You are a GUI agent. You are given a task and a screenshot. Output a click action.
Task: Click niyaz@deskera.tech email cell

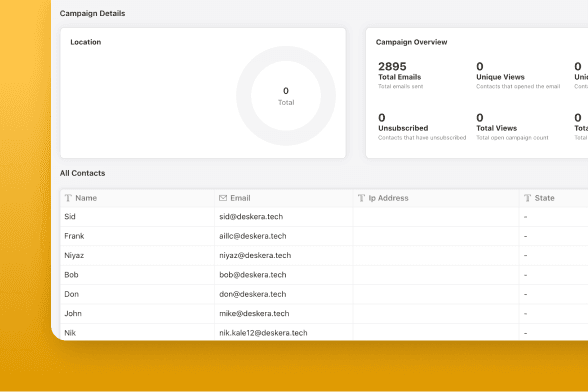click(x=255, y=255)
